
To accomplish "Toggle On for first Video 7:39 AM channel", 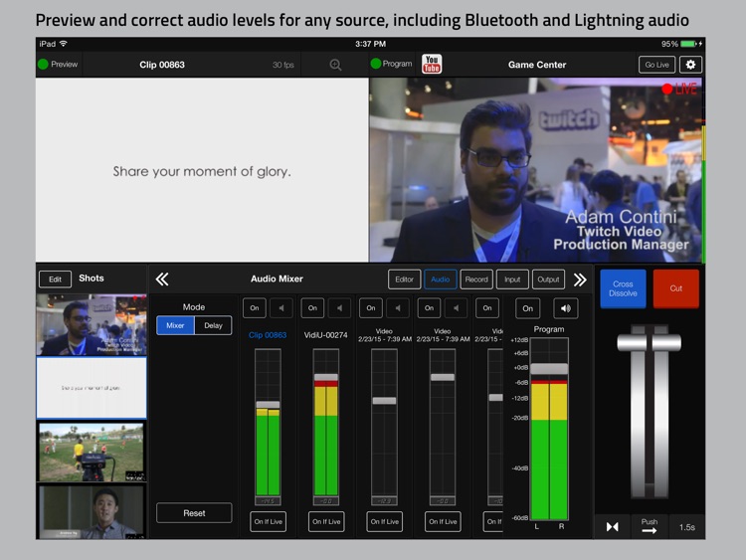I will tap(371, 307).
